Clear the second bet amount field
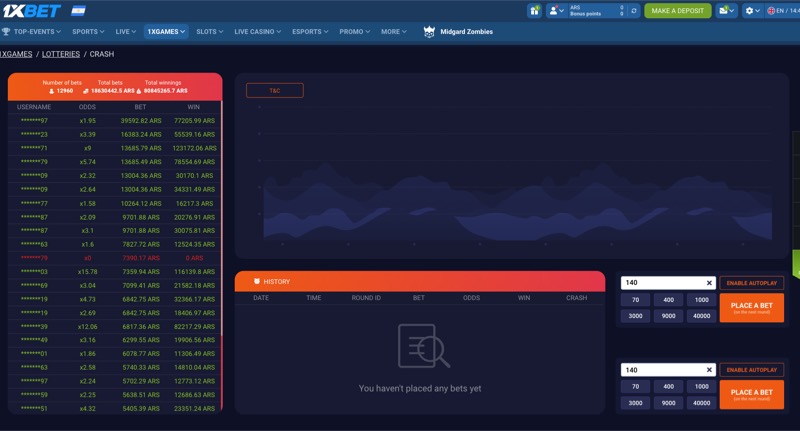 pyautogui.click(x=709, y=370)
